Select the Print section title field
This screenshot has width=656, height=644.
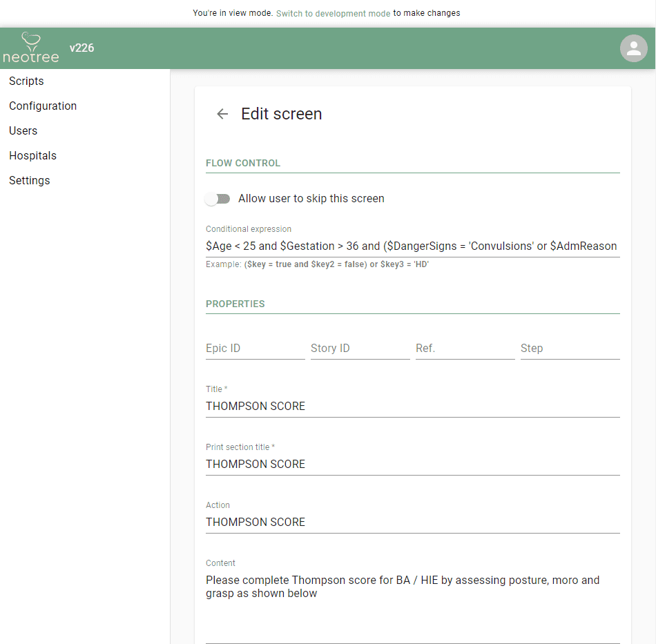point(412,464)
